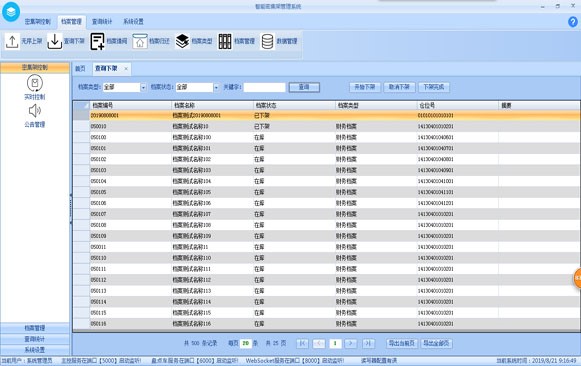Open 公告管理 speaker icon in sidebar
Image resolution: width=581 pixels, height=366 pixels.
coord(35,110)
